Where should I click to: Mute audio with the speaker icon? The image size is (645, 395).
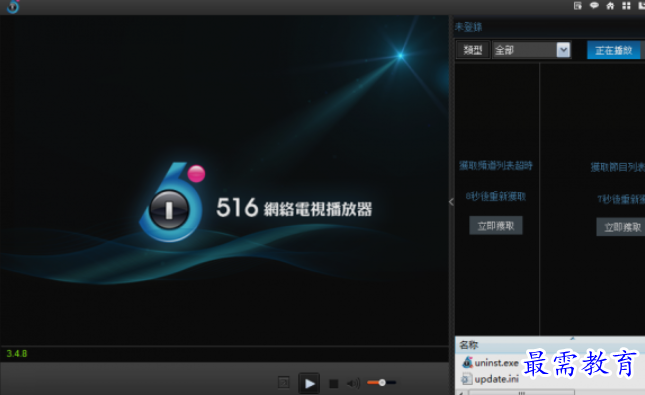coord(353,383)
